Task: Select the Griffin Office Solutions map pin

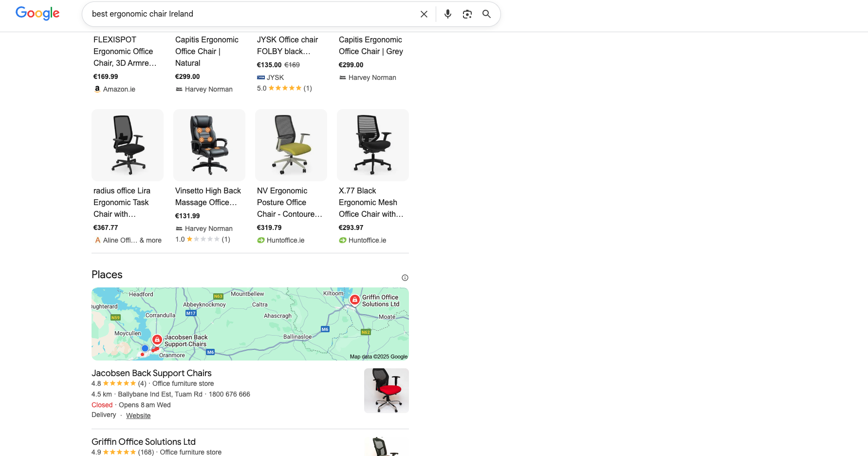Action: (x=354, y=300)
